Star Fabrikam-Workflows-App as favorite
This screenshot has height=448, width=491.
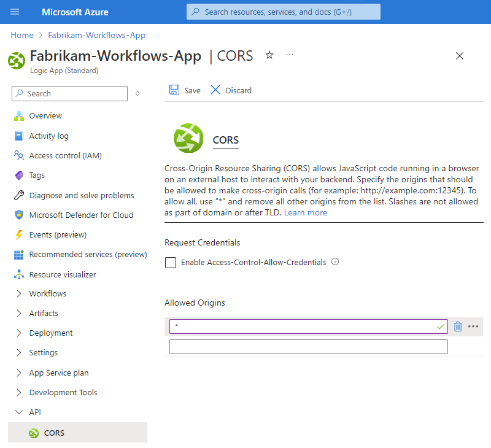269,55
